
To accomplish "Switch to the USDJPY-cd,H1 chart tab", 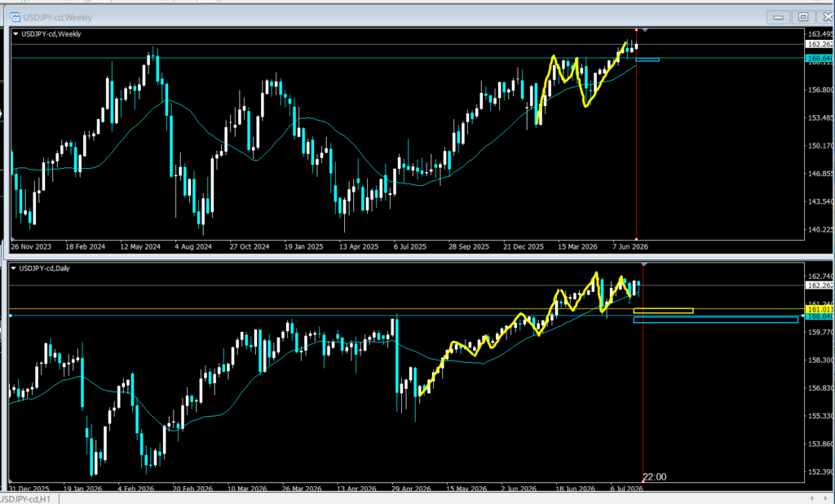I will pyautogui.click(x=25, y=499).
